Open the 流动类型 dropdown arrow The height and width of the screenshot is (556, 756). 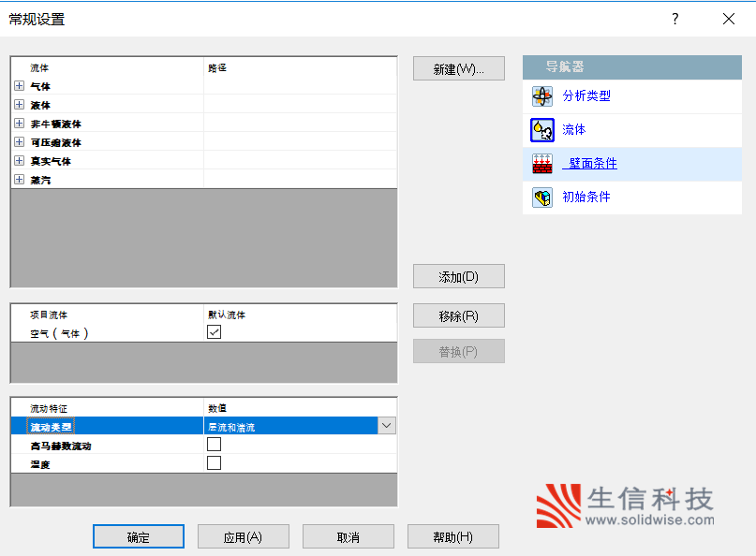(x=386, y=426)
